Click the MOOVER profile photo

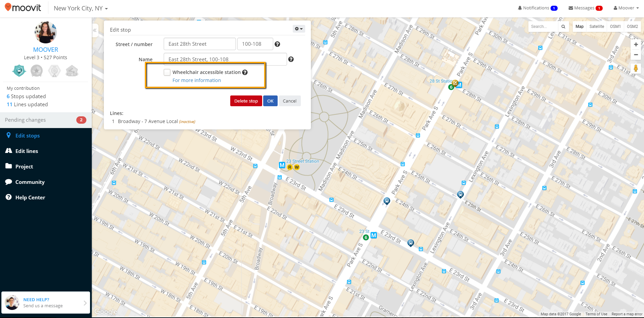(46, 32)
